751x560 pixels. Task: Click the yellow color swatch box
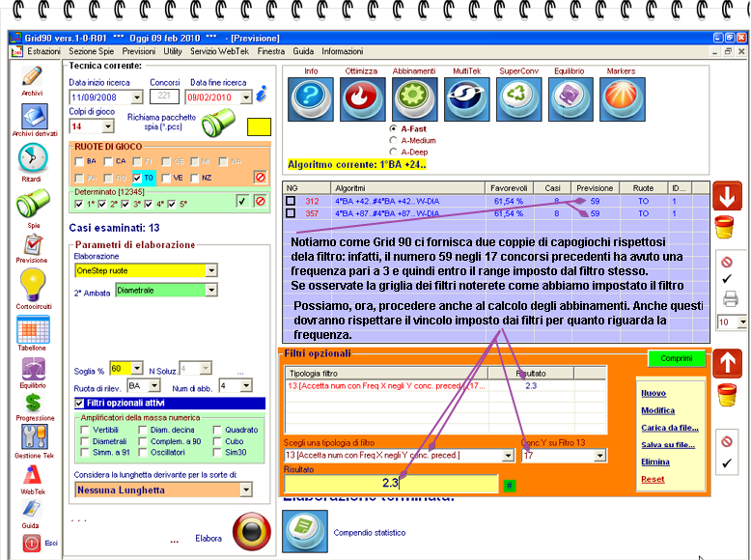[259, 126]
